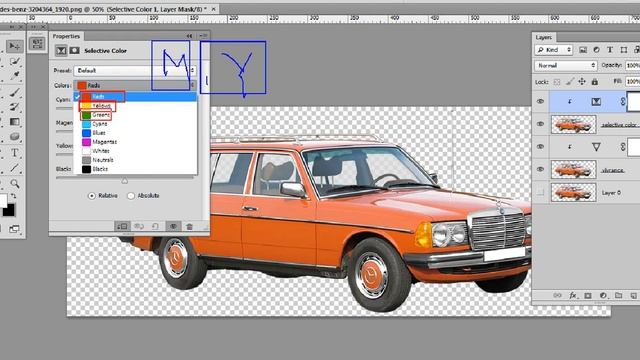Image resolution: width=640 pixels, height=360 pixels.
Task: Create new fill or adjustment layer
Action: [x=603, y=296]
